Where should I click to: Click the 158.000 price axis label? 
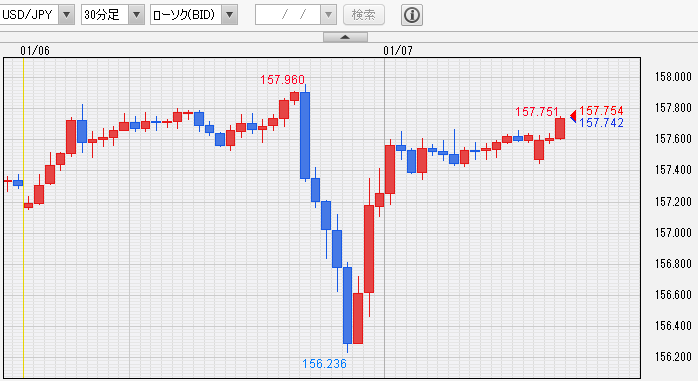[673, 77]
